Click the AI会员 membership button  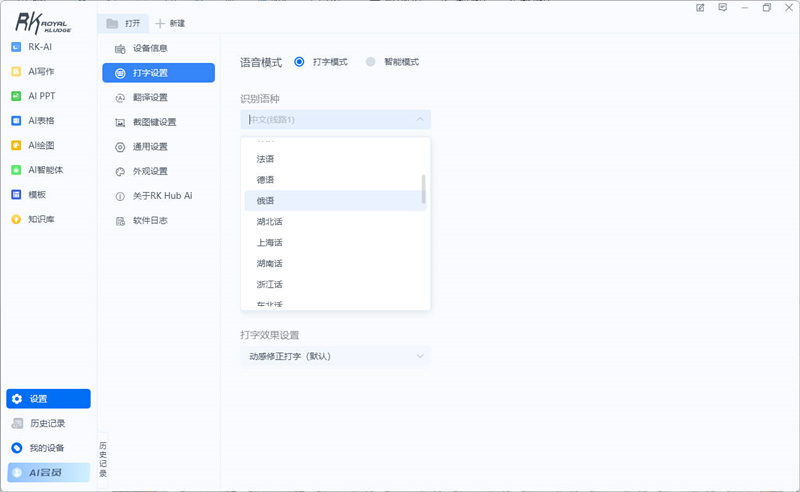[48, 472]
